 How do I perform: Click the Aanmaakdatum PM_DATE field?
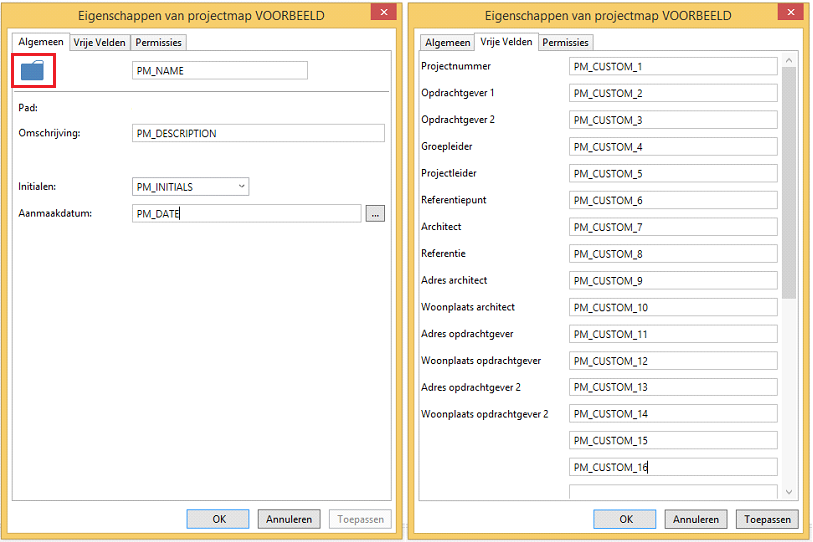pos(247,214)
